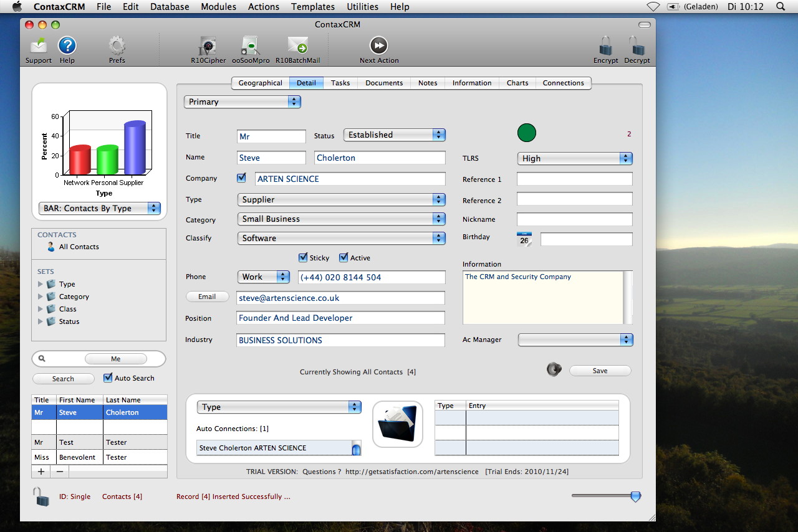The height and width of the screenshot is (532, 798).
Task: Select the Miss Benevolent Tester row
Action: [100, 457]
